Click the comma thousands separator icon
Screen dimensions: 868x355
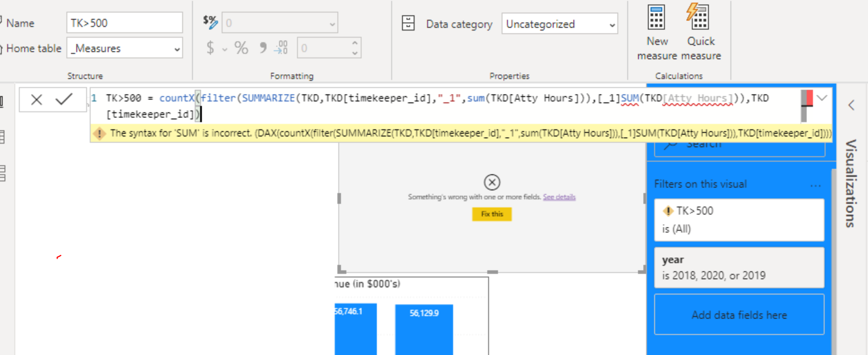coord(262,48)
